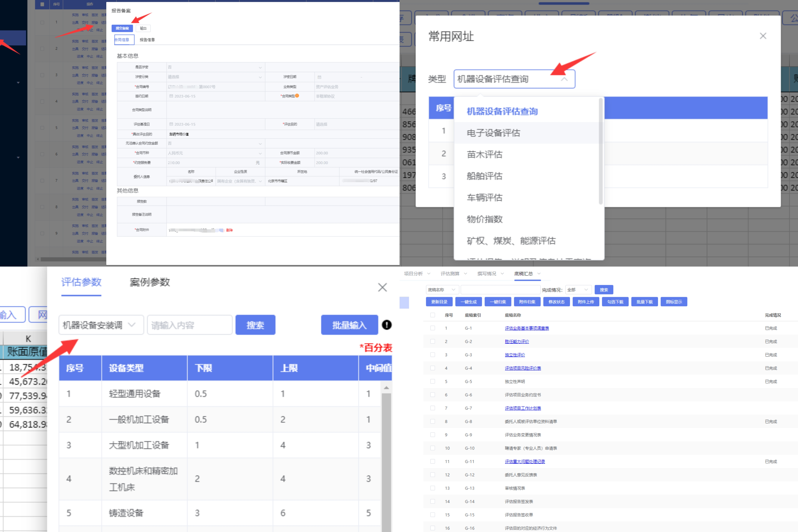The width and height of the screenshot is (798, 532).
Task: Click the orange info icon beside 合同类型
Action: (x=297, y=96)
